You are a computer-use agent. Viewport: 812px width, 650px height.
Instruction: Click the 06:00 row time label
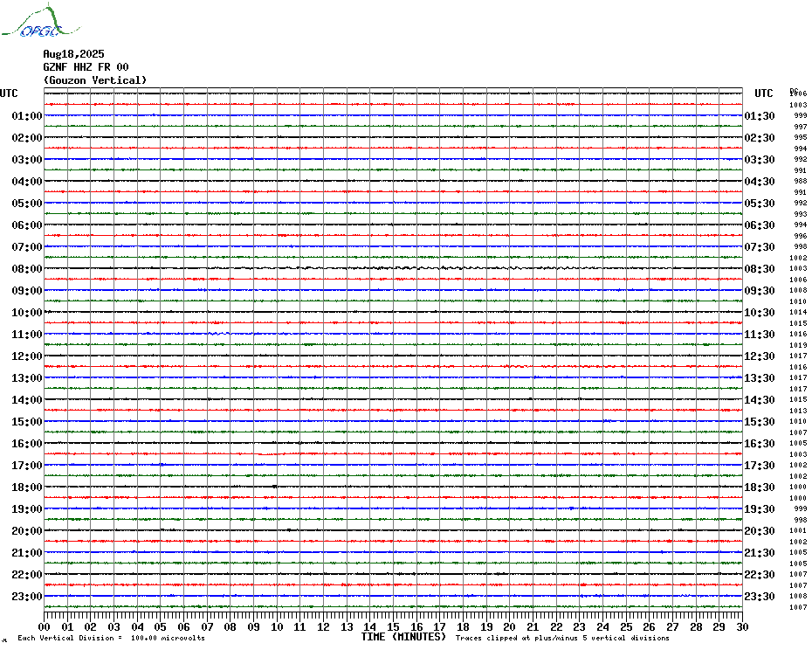tap(27, 225)
